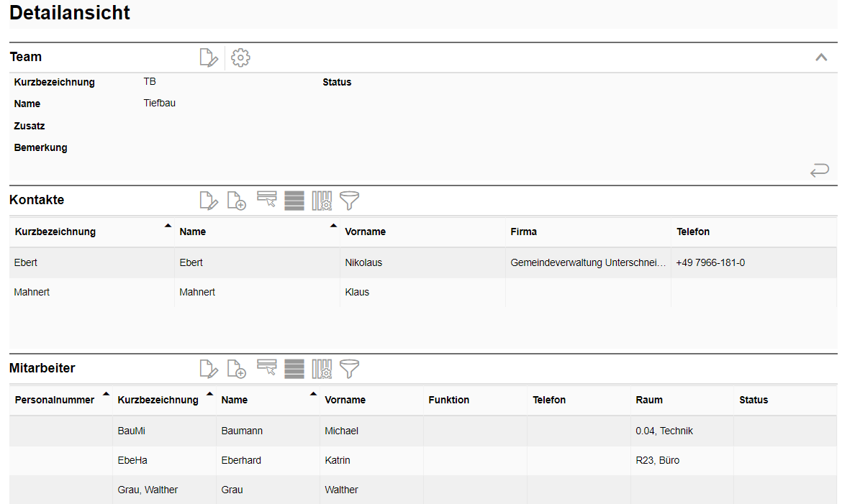Click the Firma column header in Kontakte

coord(523,232)
